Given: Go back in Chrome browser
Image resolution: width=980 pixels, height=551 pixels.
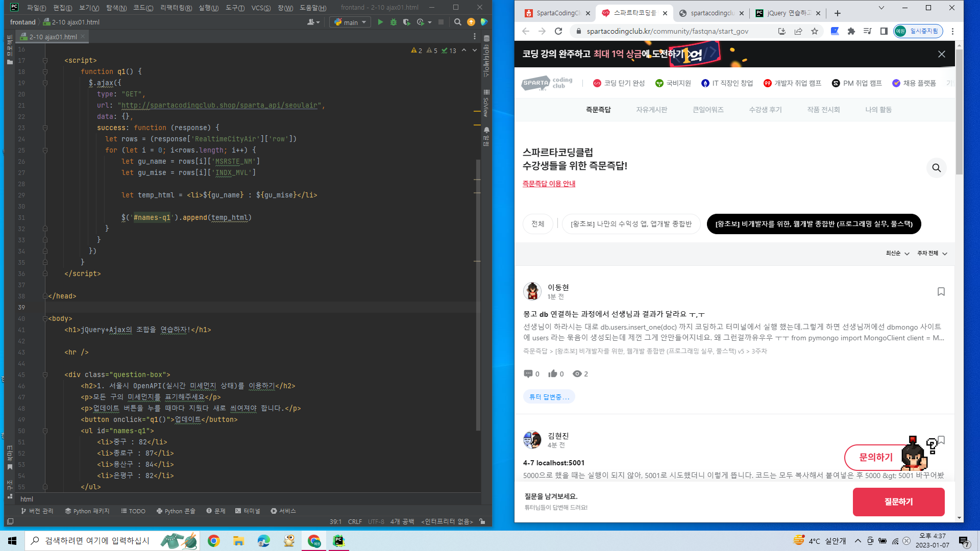Looking at the screenshot, I should [526, 31].
